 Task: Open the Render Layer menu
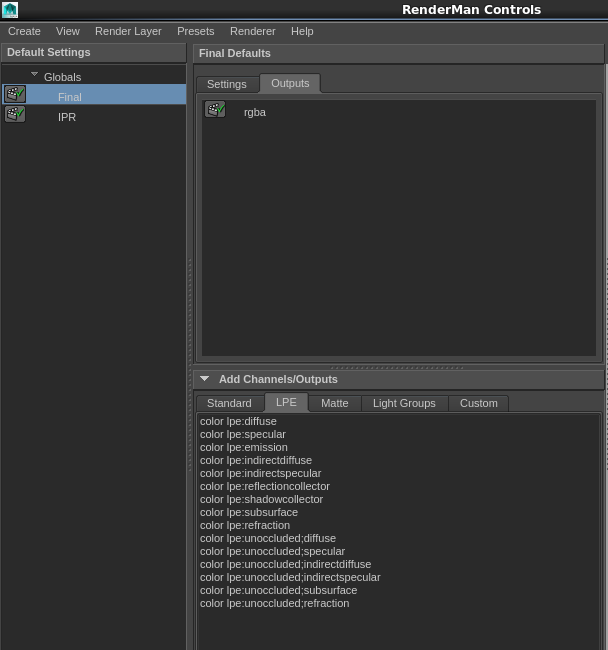click(128, 31)
